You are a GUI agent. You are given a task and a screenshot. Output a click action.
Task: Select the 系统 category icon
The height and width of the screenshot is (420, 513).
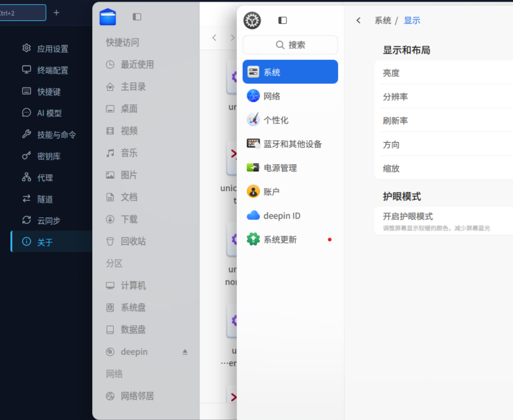[253, 72]
